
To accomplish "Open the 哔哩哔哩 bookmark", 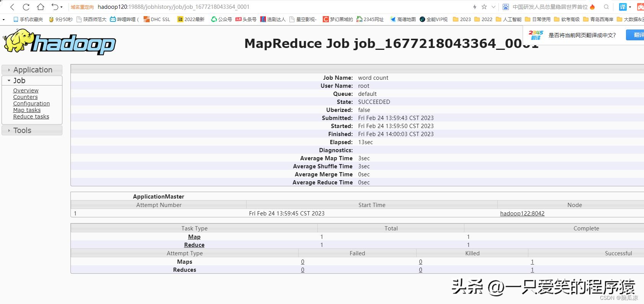I will click(x=124, y=19).
